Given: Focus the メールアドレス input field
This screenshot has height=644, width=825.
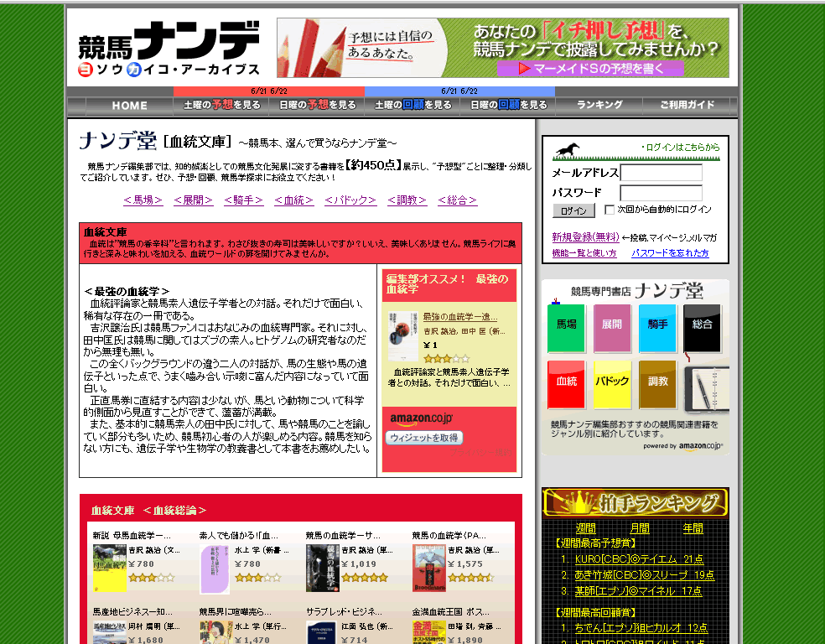Looking at the screenshot, I should [x=662, y=173].
